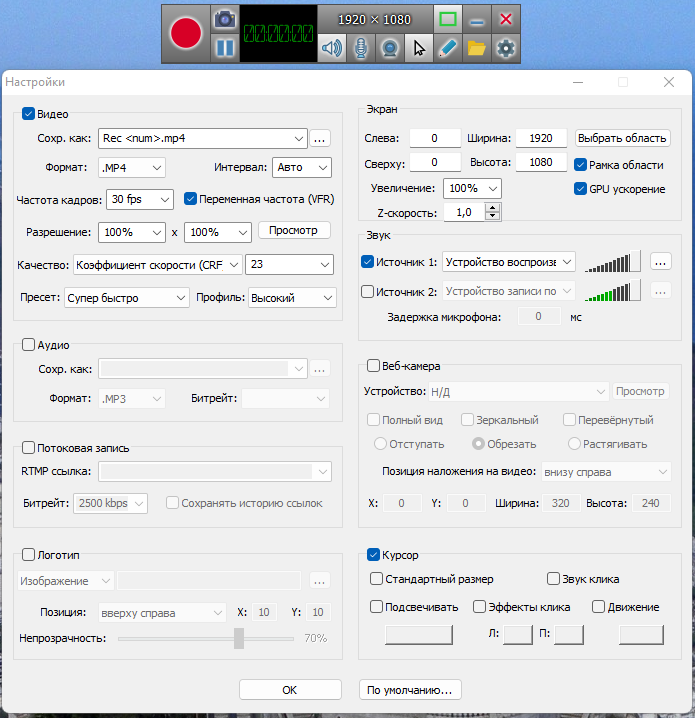Select the pencil drawing tool icon

tap(448, 48)
